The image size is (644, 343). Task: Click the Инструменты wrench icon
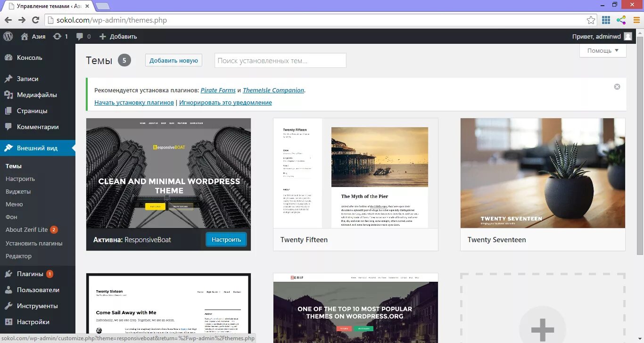(8, 306)
